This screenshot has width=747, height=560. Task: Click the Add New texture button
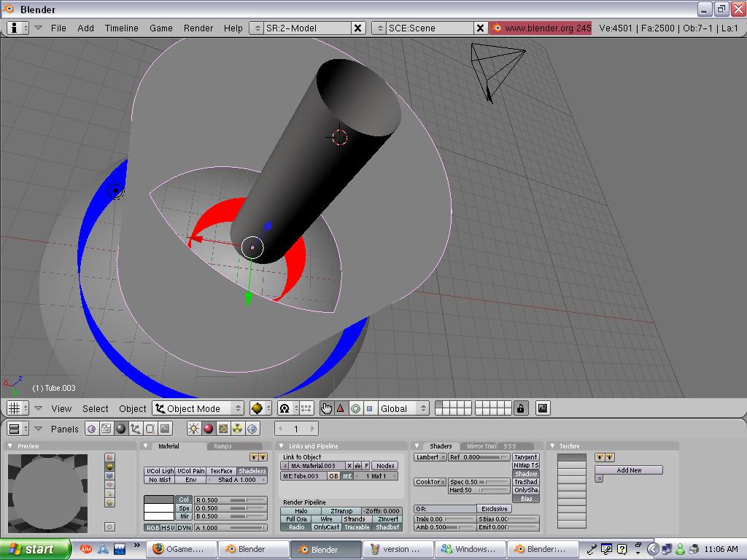pos(628,470)
